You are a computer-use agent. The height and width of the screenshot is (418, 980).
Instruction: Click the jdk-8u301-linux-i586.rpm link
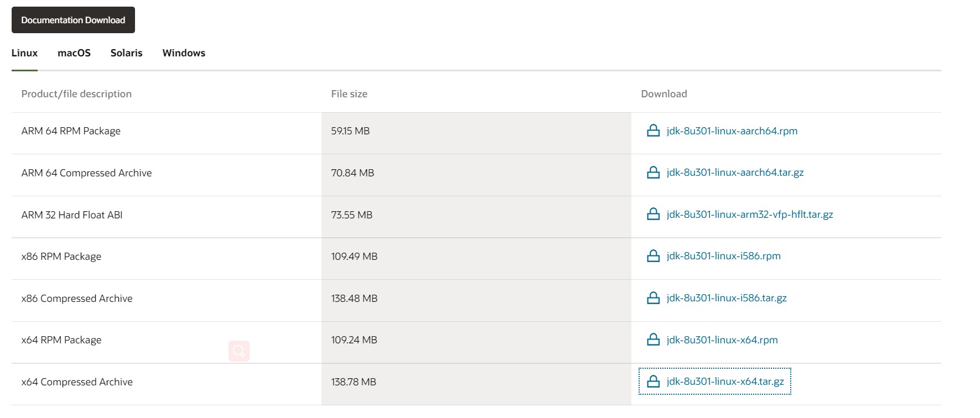tap(723, 256)
